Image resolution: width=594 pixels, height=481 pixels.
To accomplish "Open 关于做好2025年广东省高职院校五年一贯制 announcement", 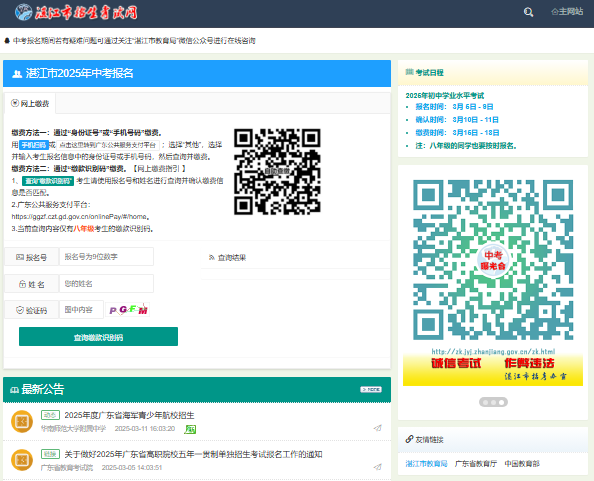I will click(x=194, y=454).
